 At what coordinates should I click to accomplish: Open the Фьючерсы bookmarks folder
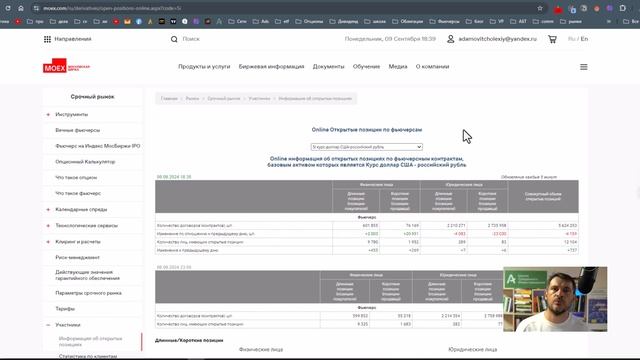tap(444, 21)
